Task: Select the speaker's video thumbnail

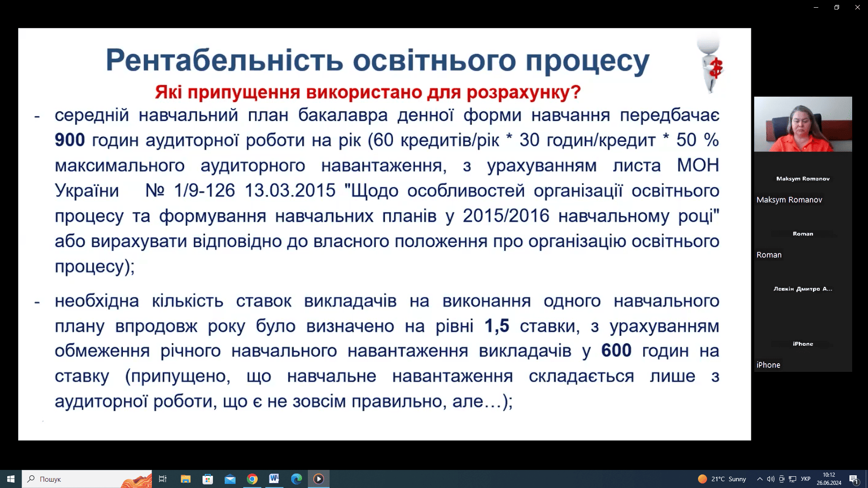Action: (803, 124)
